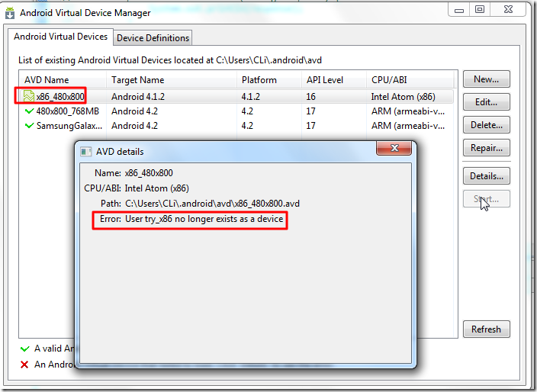Click the error text 'User try_x86 no longer exists'
Viewport: 537px width, 392px height.
click(204, 219)
